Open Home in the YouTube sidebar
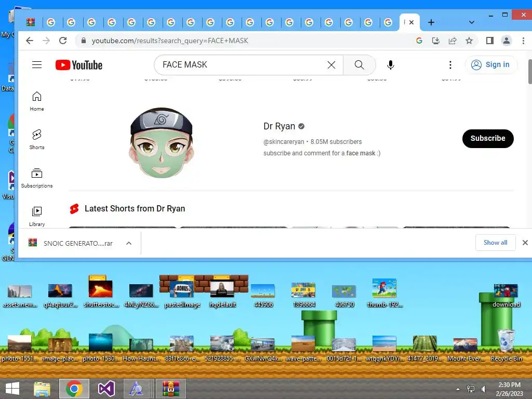Viewport: 532px width, 399px height. [37, 101]
